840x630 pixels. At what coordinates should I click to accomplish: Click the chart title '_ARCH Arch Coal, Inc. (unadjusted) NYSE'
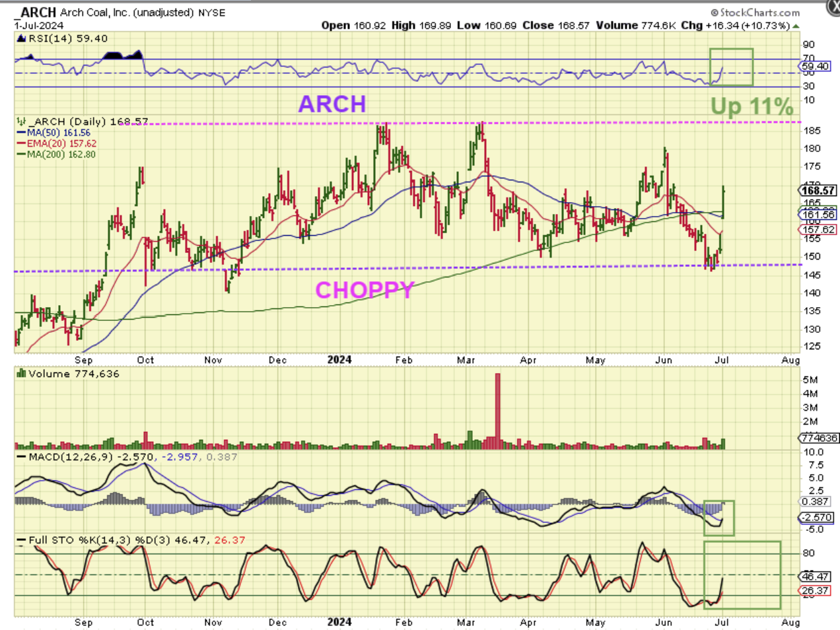[121, 12]
